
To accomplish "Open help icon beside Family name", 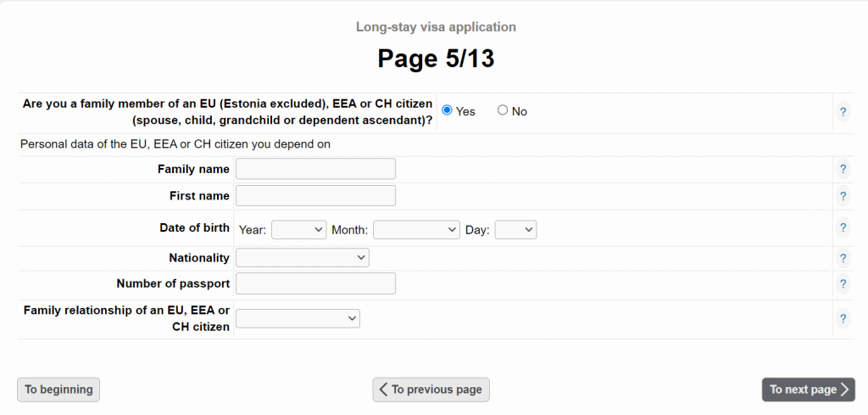I will pos(843,169).
